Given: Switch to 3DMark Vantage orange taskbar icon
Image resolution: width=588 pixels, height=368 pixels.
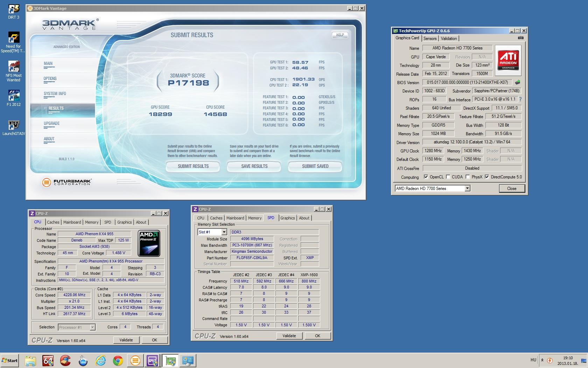Looking at the screenshot, I should coord(135,360).
